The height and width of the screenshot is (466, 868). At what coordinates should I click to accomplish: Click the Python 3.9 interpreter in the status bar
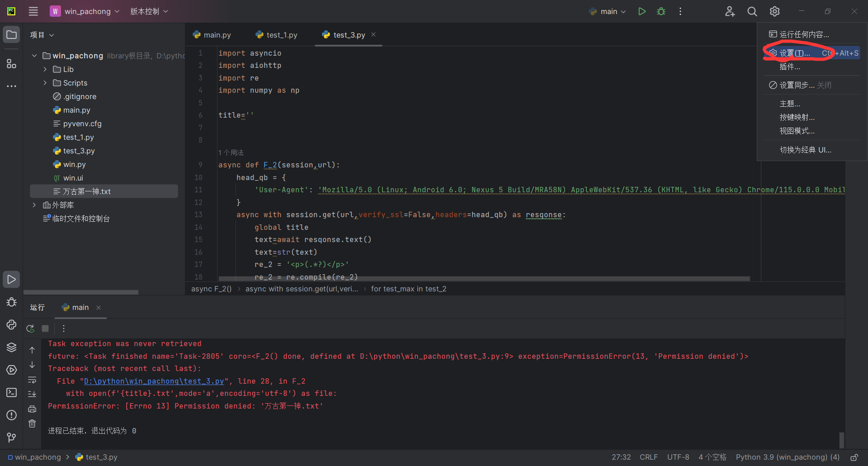787,457
